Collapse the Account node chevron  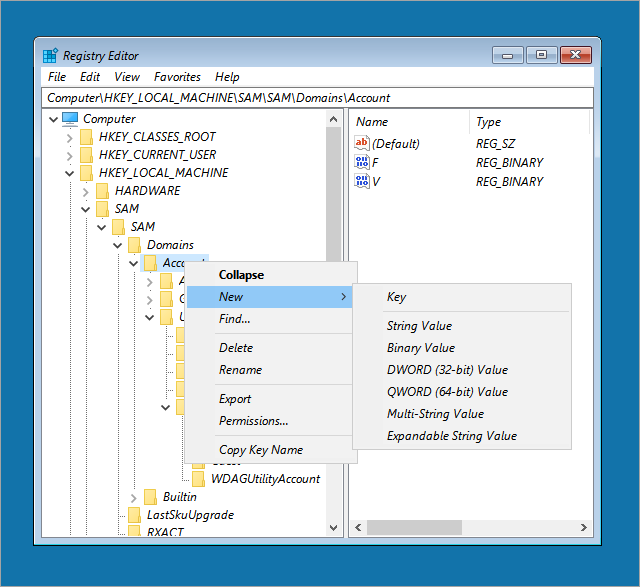[x=133, y=263]
